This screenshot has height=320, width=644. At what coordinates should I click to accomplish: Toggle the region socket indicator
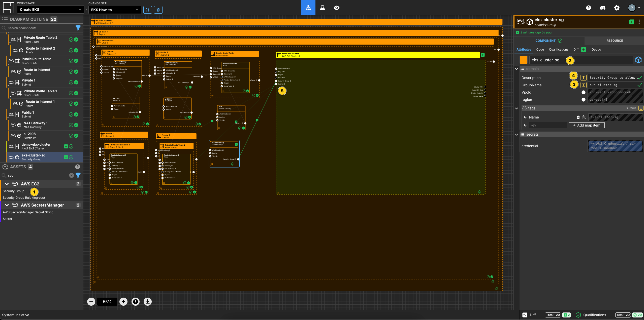point(583,100)
